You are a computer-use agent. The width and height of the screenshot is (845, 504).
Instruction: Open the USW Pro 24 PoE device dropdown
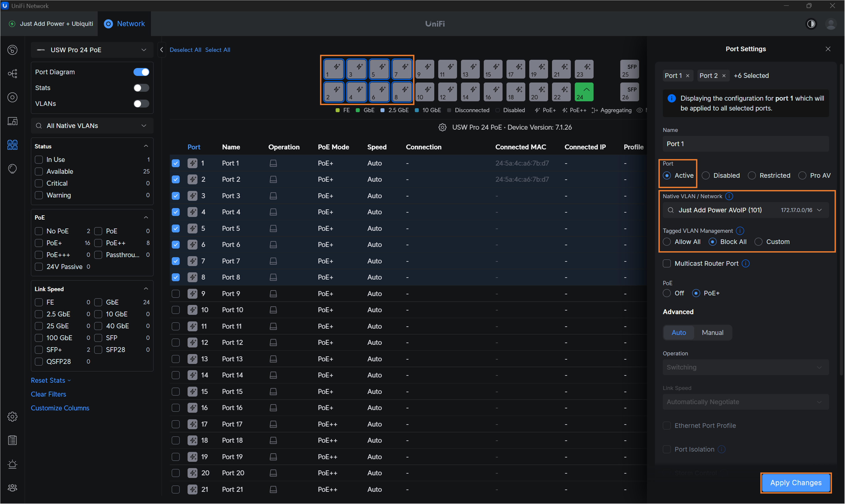coord(92,50)
